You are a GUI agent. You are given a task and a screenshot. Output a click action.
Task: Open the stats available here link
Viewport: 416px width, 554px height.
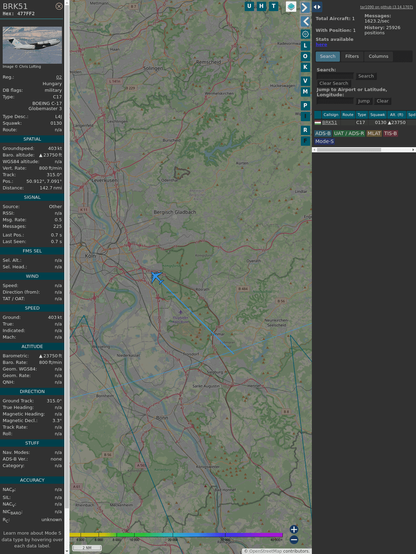pos(321,45)
